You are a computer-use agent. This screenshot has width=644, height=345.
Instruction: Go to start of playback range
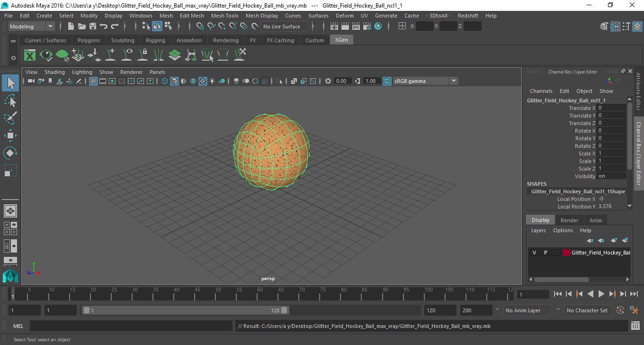[x=558, y=294]
